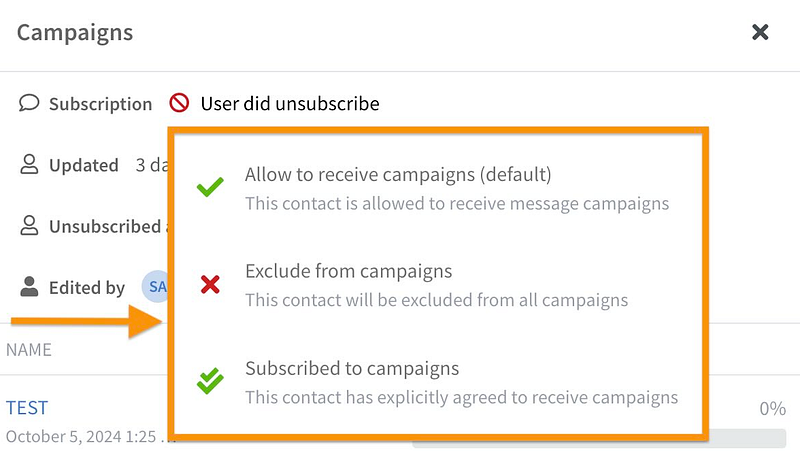Click the SA editor avatar badge

point(155,287)
